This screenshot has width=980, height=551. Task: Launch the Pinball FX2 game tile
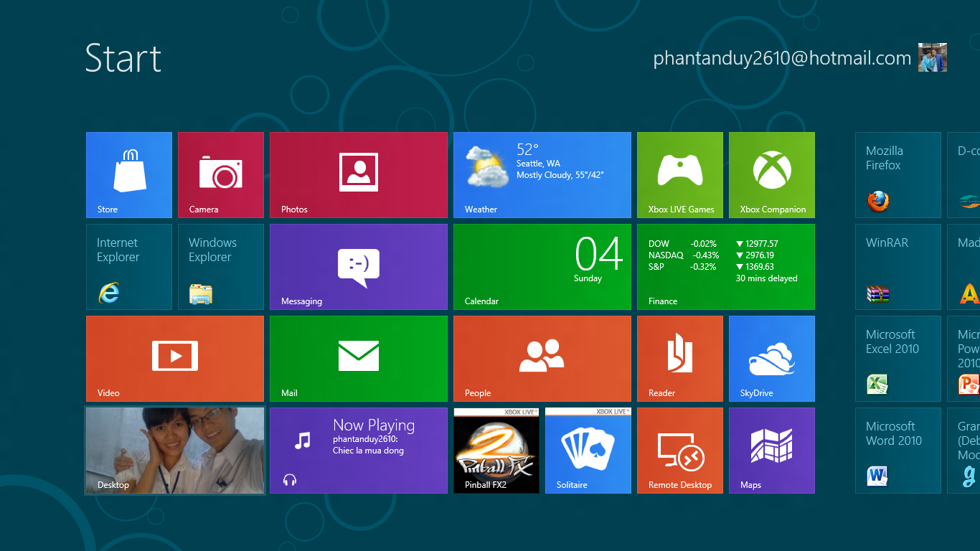(x=496, y=451)
